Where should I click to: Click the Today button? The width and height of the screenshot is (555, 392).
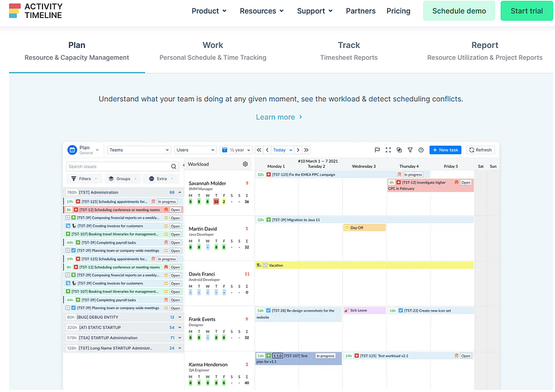(280, 150)
